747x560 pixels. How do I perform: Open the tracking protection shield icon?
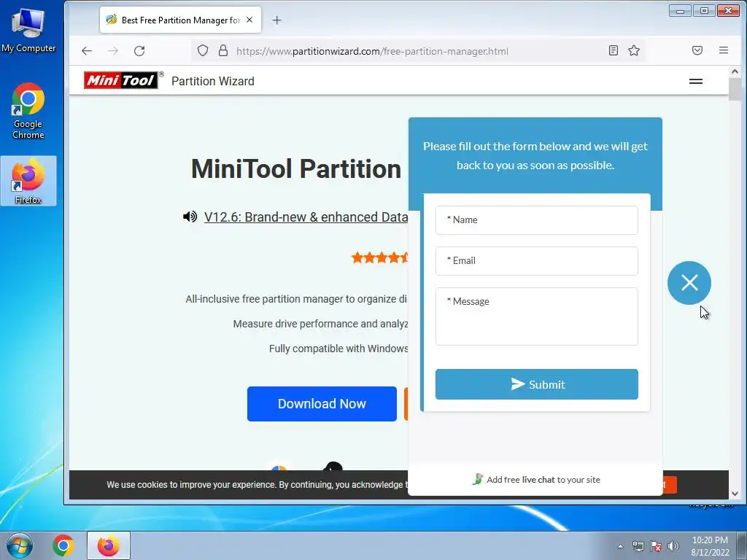click(x=203, y=51)
